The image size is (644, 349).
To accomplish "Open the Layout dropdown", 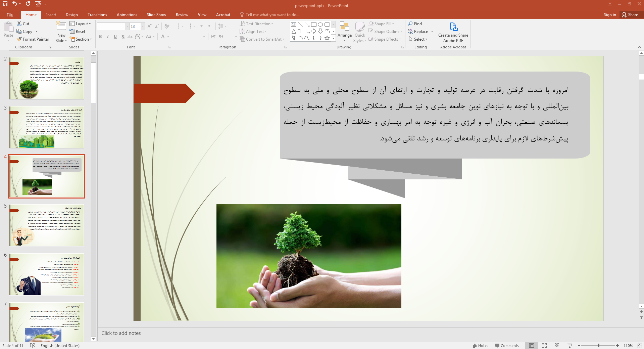I will (x=80, y=24).
